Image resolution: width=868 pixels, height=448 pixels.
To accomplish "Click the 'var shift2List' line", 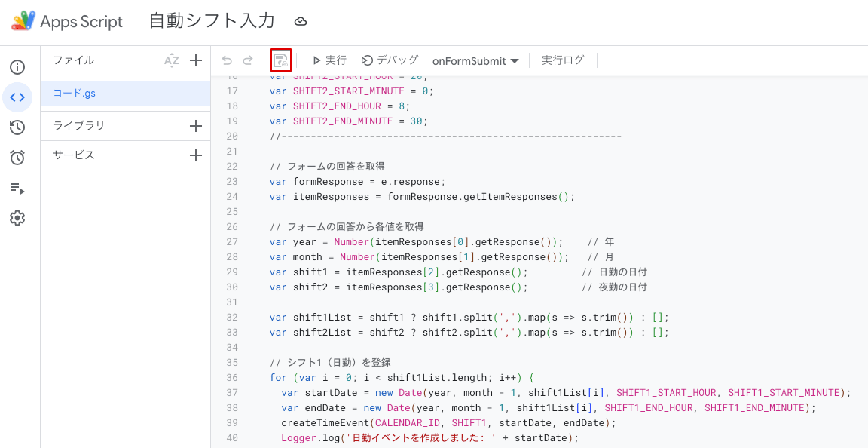I will [469, 332].
